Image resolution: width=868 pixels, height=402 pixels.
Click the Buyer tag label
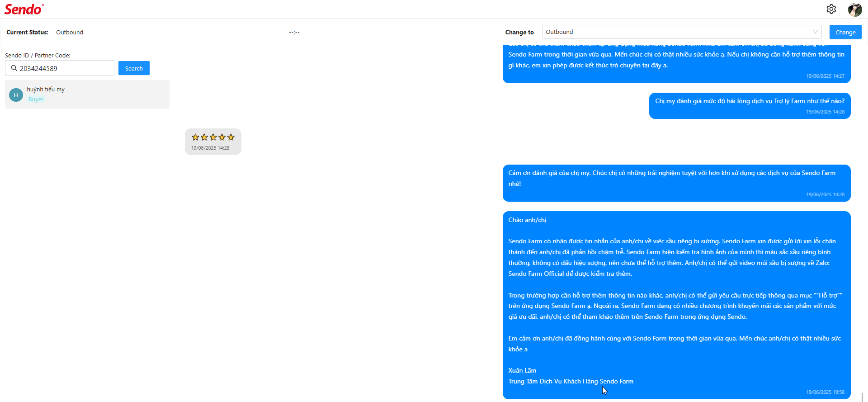(36, 99)
